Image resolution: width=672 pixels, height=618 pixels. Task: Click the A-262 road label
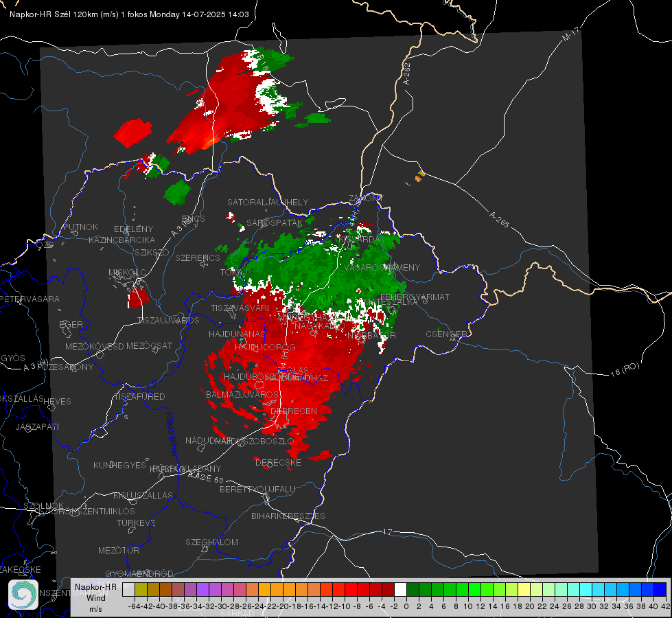(407, 73)
